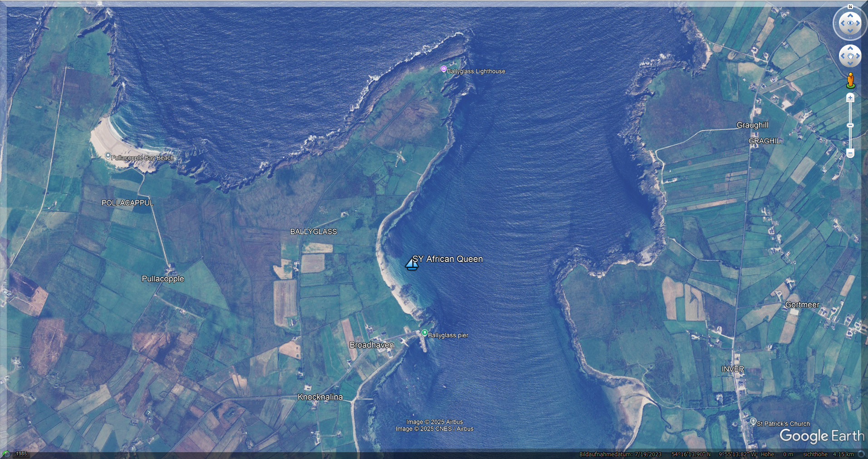Click the eye icon in look joystick
Screen dimensions: 868x459
[850, 23]
